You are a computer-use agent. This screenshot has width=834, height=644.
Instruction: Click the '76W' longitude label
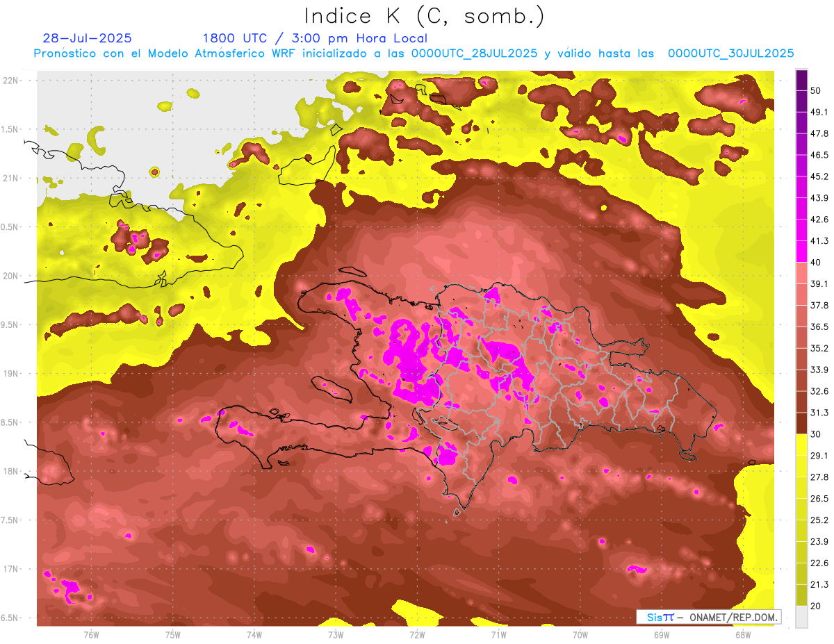(x=91, y=635)
